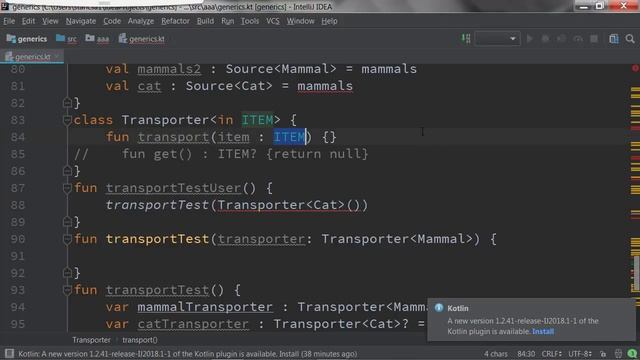Click the generics project breadcrumb in navigation bar

point(27,39)
